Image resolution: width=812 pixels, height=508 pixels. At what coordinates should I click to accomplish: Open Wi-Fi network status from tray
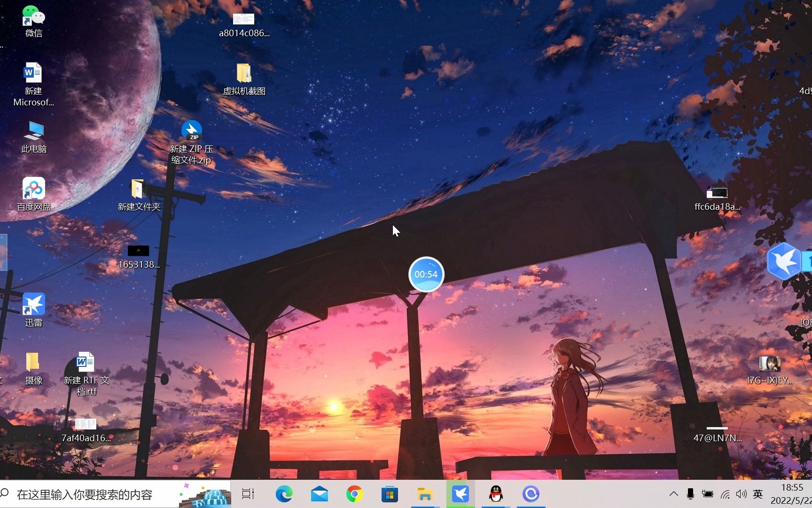(x=724, y=494)
